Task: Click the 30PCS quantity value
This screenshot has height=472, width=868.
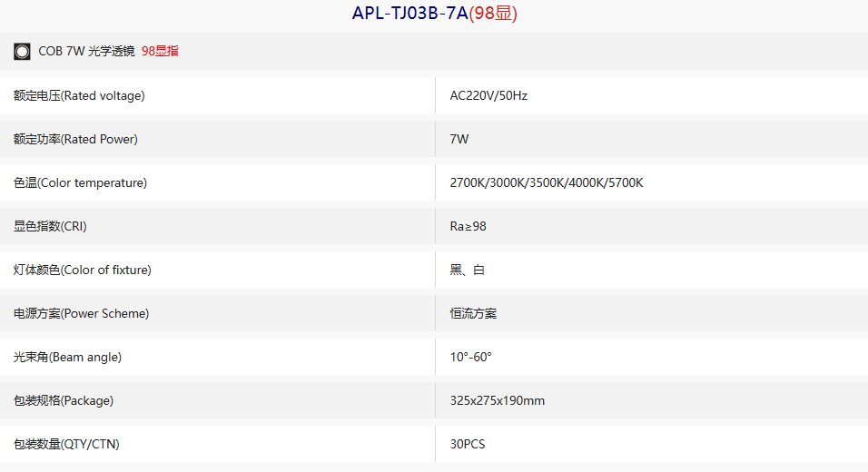Action: coord(468,445)
